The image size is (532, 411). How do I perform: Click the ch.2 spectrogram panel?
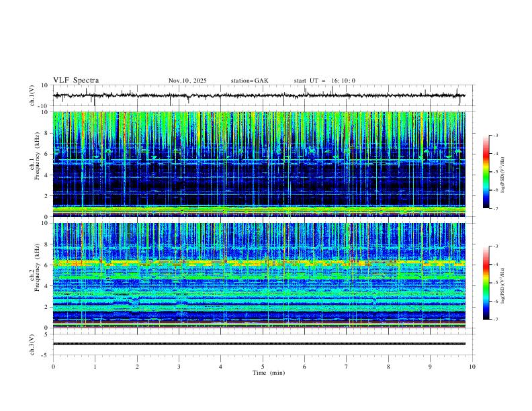259,275
